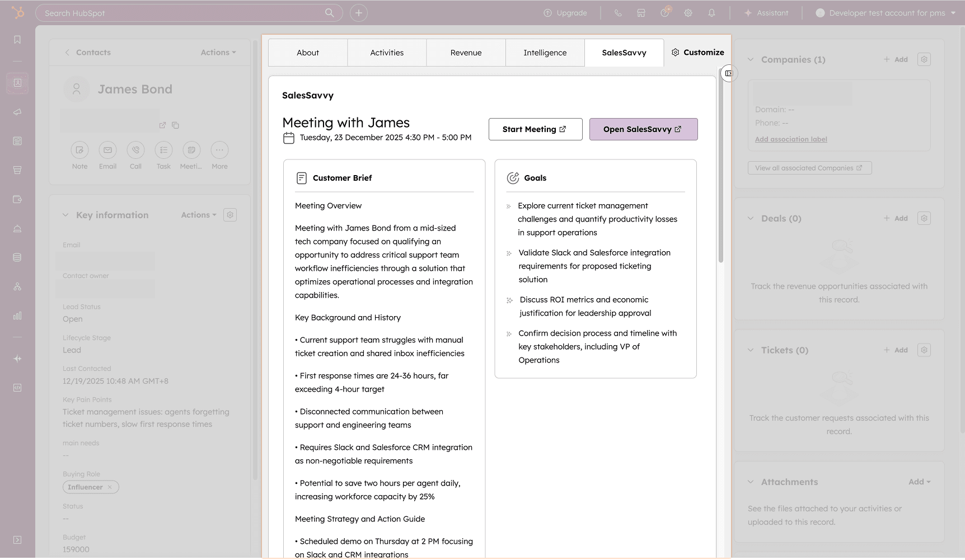Open Companies card settings gear
This screenshot has height=560, width=965.
pos(924,59)
